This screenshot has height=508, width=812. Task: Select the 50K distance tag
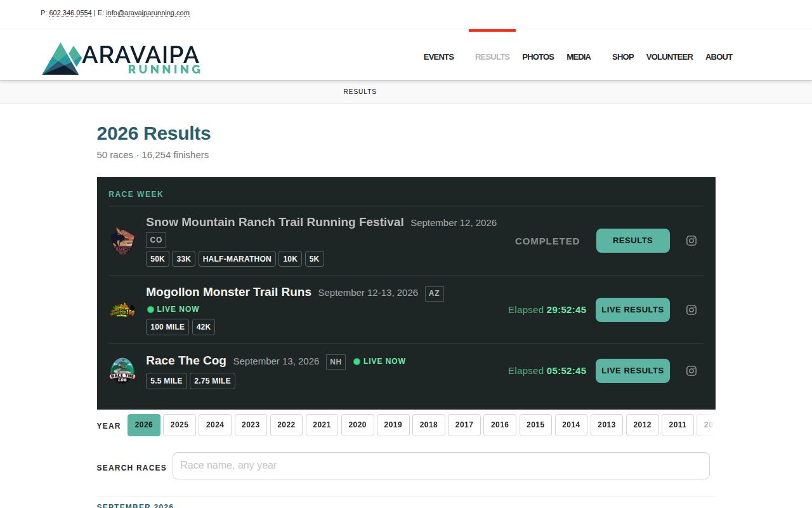[x=157, y=259]
